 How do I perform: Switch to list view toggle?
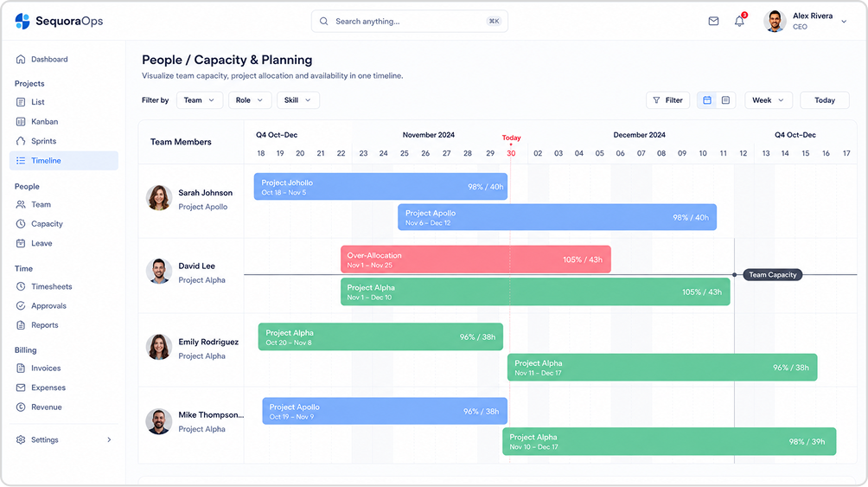(x=725, y=100)
